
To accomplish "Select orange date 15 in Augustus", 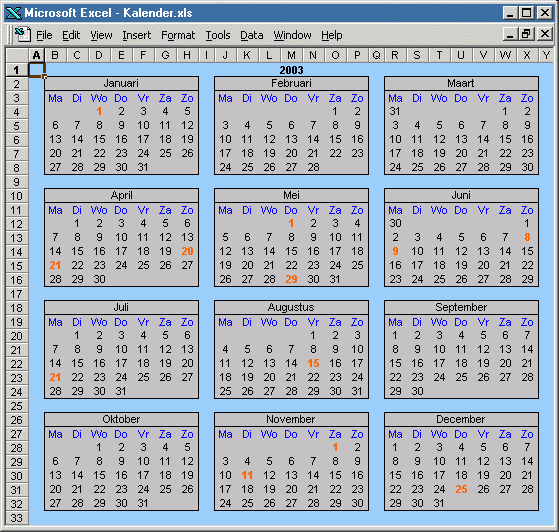I will 313,363.
